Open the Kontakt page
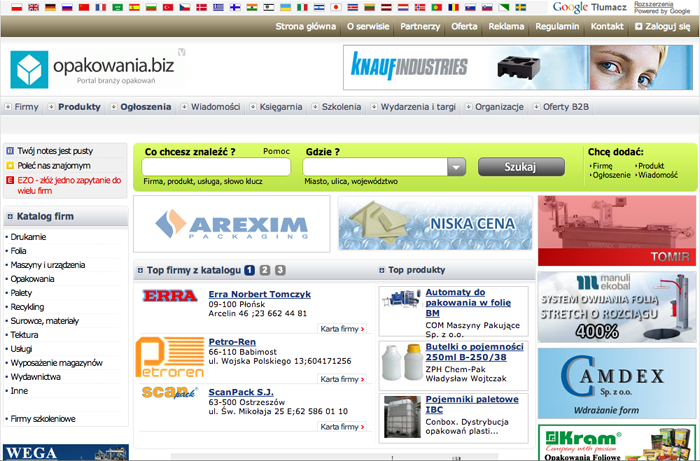Image resolution: width=700 pixels, height=461 pixels. click(x=607, y=26)
